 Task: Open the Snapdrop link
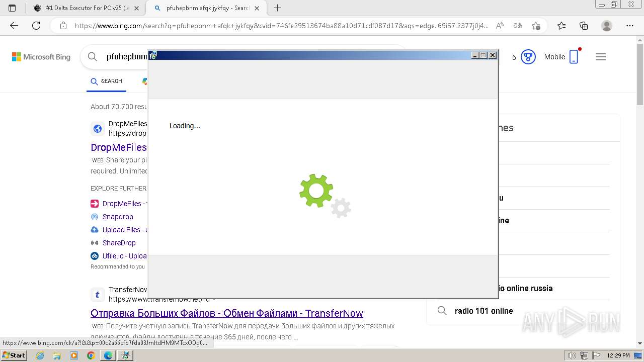coord(118,217)
